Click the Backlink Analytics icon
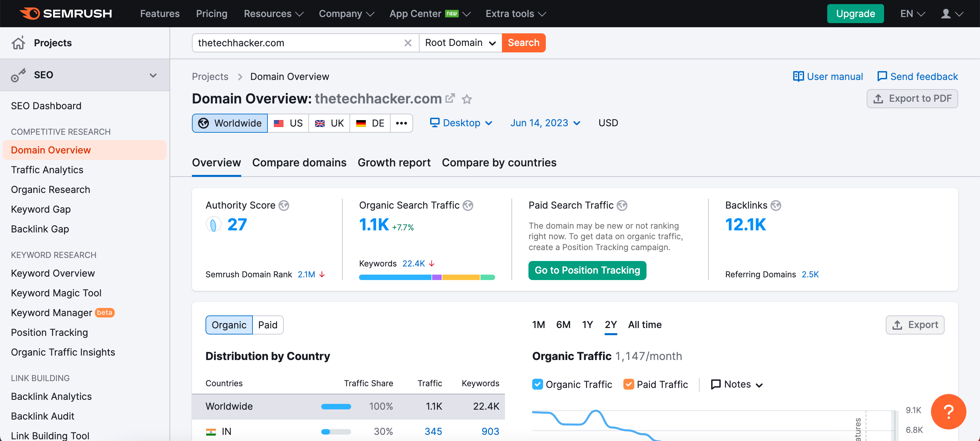Screen dimensions: 980x441 [51, 397]
